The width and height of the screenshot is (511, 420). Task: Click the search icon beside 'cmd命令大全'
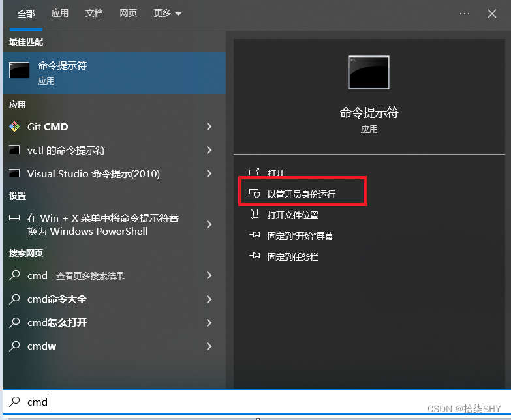coord(14,299)
